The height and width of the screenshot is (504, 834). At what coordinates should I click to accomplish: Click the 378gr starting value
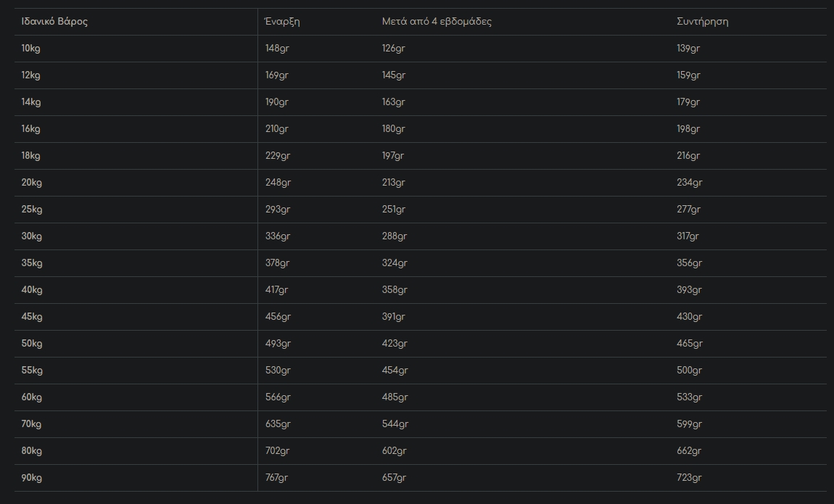point(278,263)
